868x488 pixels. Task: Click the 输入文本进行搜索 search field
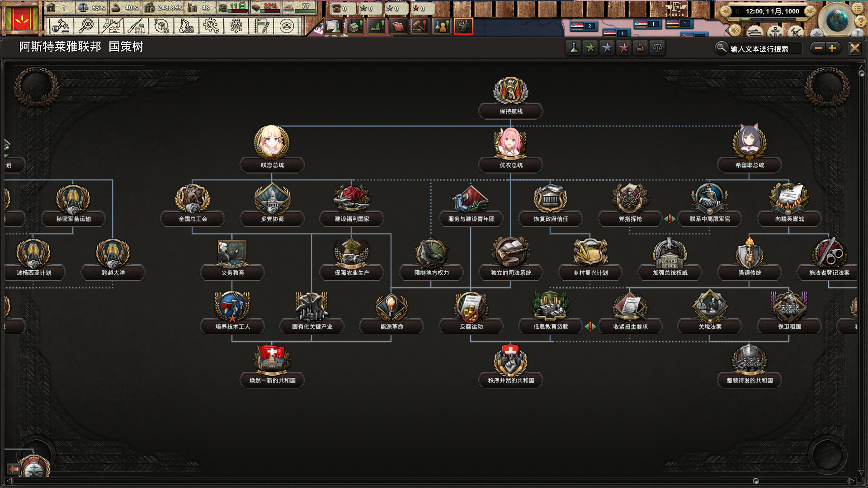[765, 49]
